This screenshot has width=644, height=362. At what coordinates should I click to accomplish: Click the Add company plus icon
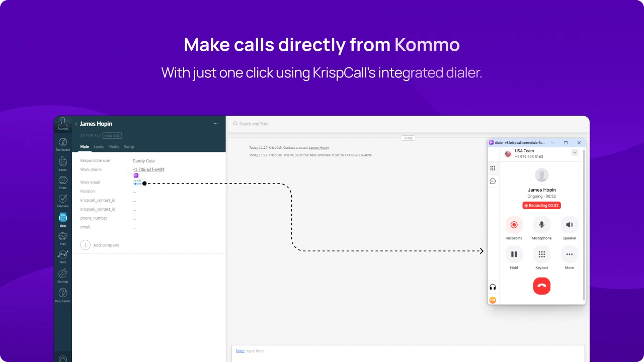(86, 245)
